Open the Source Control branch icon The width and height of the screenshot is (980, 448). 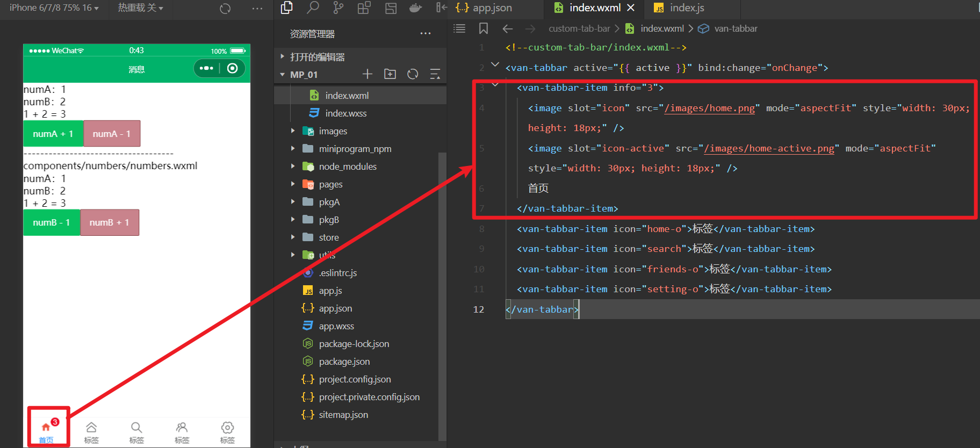(338, 8)
